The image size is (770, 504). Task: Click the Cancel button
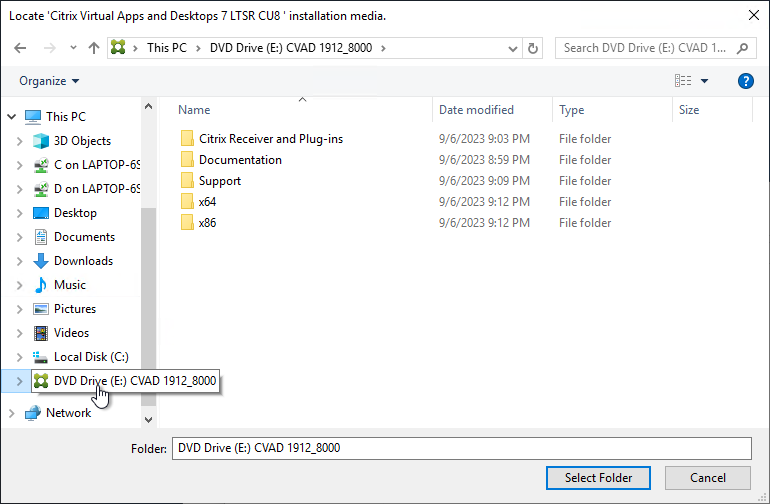click(x=708, y=478)
